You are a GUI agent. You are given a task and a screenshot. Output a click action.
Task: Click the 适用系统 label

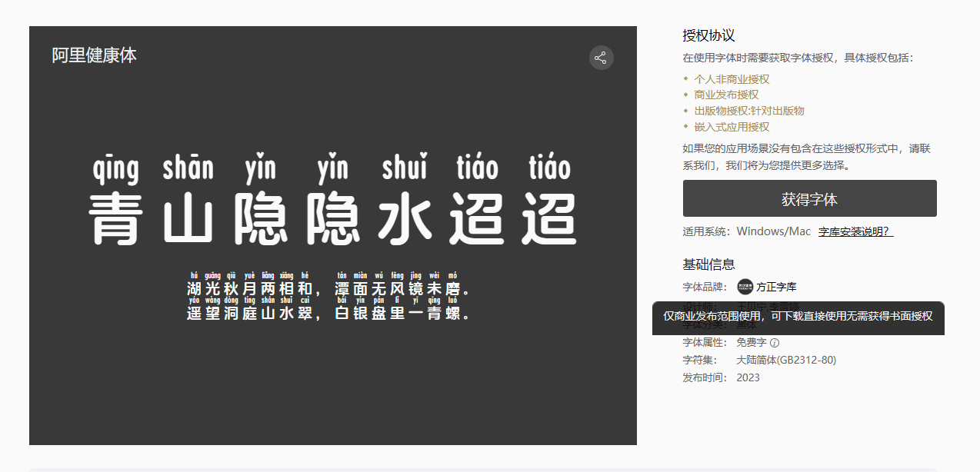click(x=705, y=231)
